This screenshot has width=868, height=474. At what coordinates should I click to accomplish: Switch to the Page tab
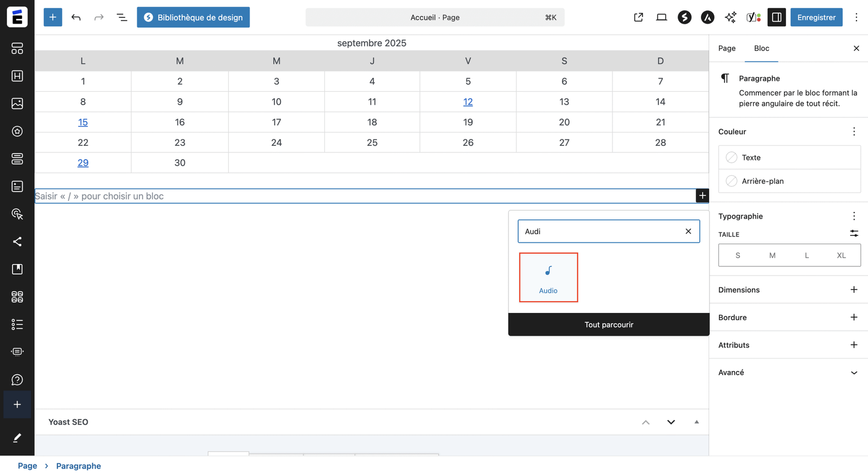click(726, 48)
